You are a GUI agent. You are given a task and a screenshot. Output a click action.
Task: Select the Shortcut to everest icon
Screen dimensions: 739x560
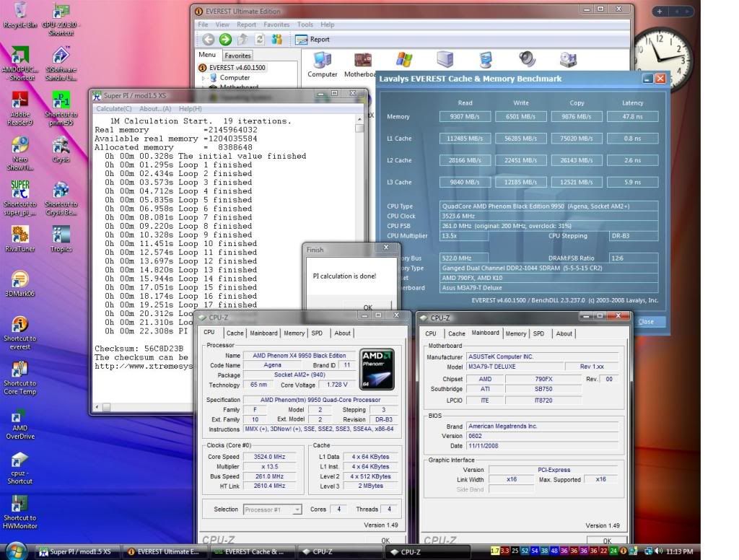point(19,333)
